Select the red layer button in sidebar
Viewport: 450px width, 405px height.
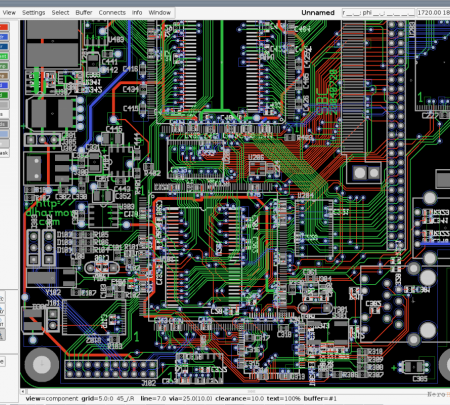coord(4,27)
